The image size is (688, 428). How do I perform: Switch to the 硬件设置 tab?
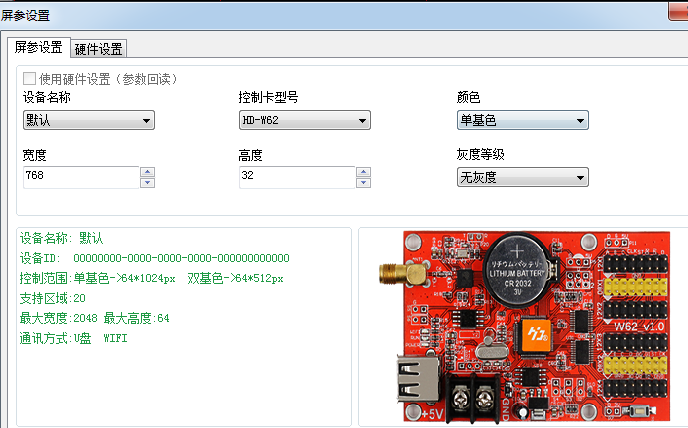coord(98,49)
